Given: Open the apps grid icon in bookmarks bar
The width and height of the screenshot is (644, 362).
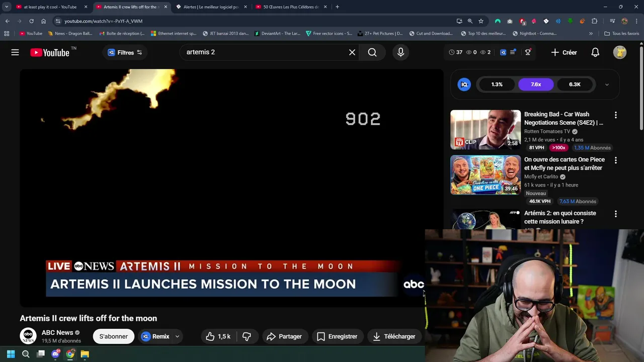Looking at the screenshot, I should pos(7,34).
